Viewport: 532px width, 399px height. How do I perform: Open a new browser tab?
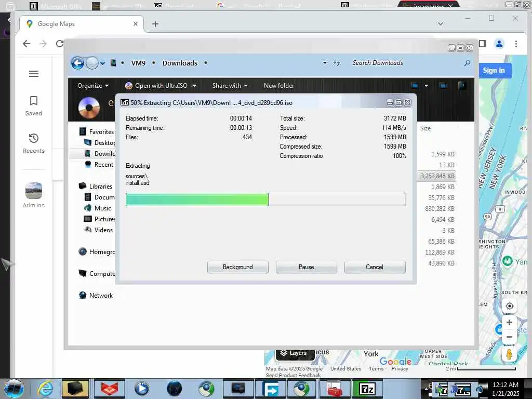pos(155,24)
